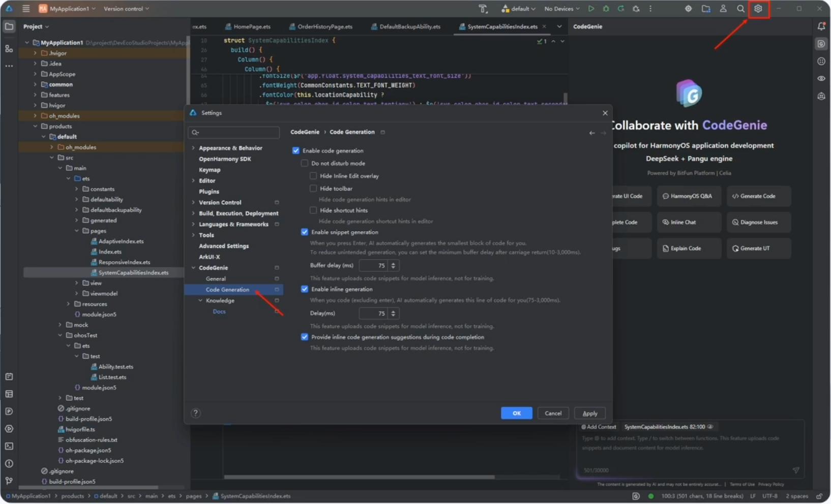The image size is (831, 504).
Task: Open Docs link under Knowledge settings
Action: 219,311
